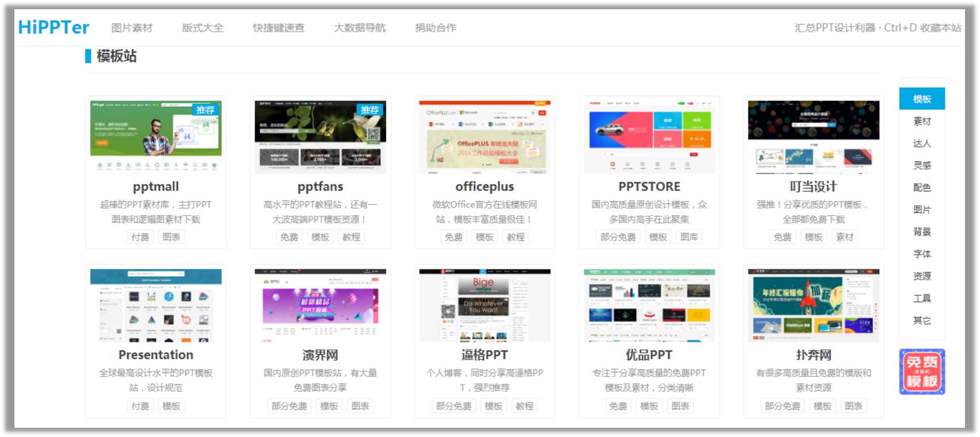Open the PPTSTORE site thumbnail

[x=649, y=137]
